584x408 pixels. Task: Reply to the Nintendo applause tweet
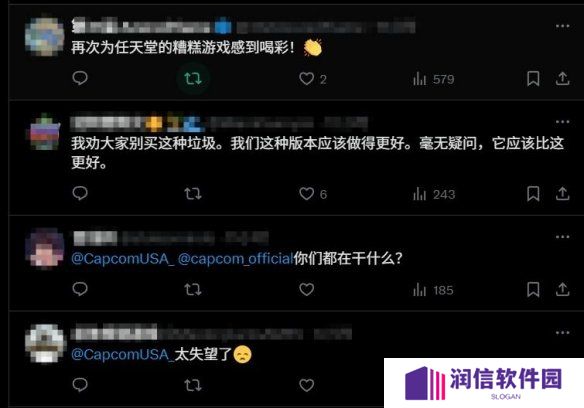click(80, 78)
